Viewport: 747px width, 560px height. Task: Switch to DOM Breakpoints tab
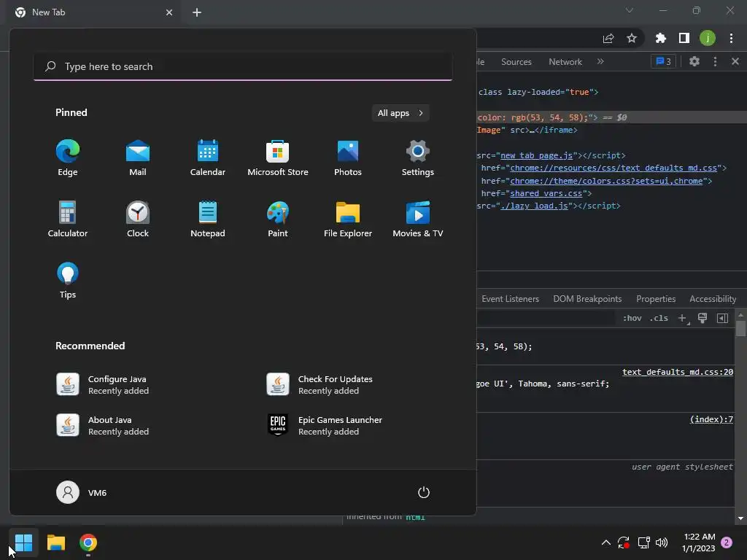pyautogui.click(x=587, y=299)
